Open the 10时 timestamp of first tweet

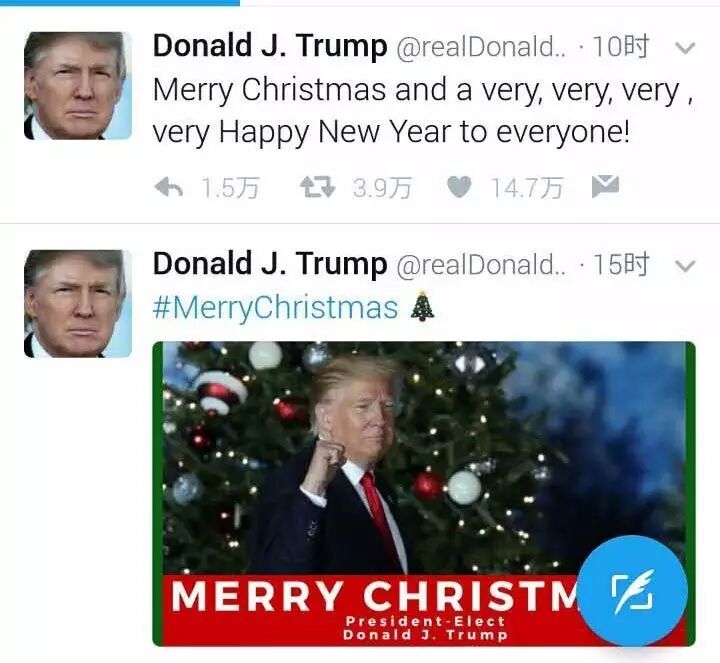[621, 46]
